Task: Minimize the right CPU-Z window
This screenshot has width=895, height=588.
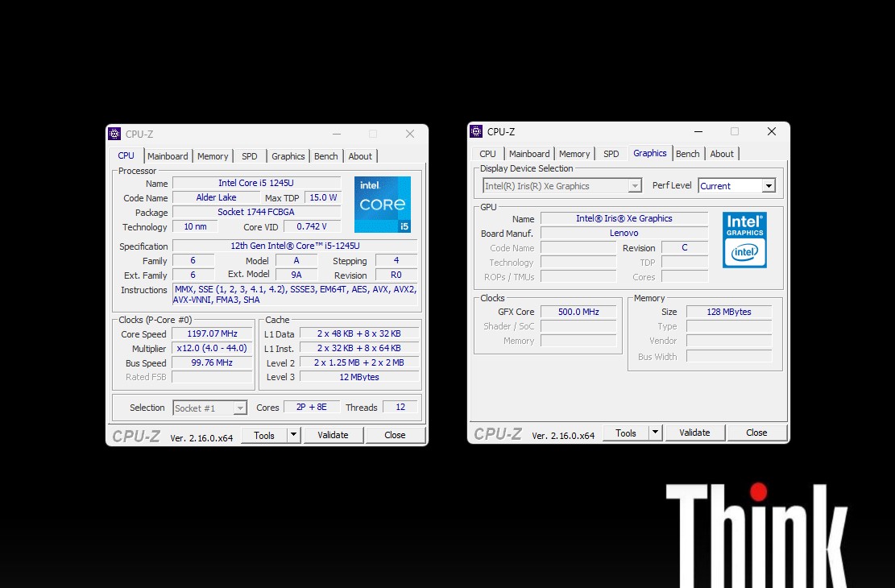Action: click(x=698, y=131)
